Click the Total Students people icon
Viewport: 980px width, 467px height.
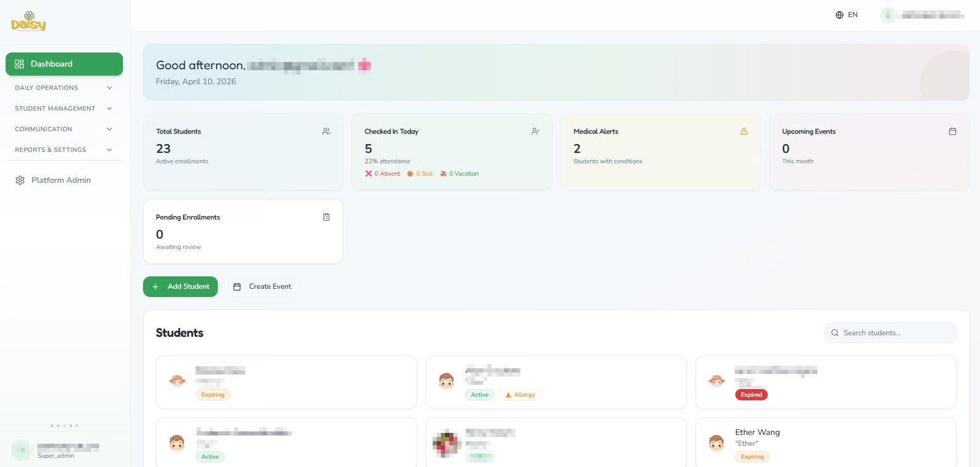[326, 131]
